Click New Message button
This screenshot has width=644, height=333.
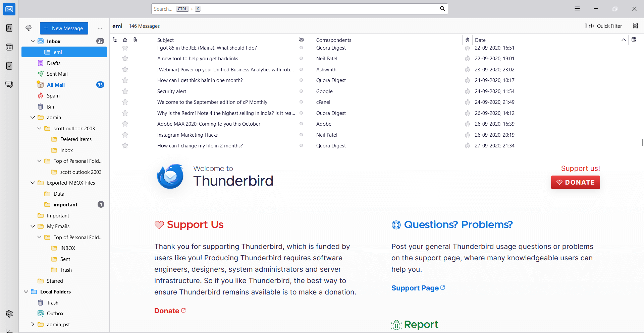click(64, 28)
